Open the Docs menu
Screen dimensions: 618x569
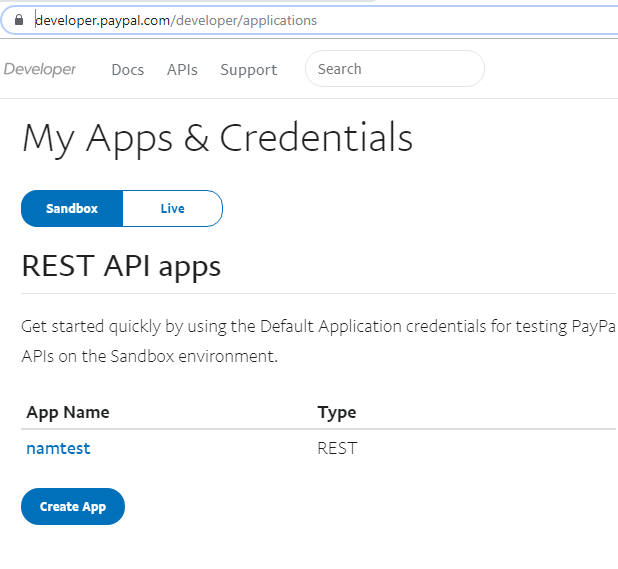(x=128, y=70)
